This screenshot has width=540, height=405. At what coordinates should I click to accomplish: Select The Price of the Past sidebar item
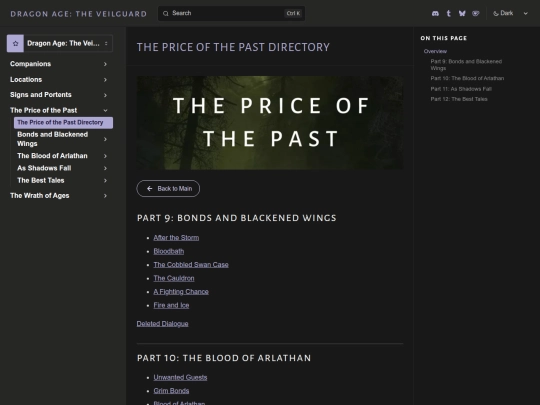pyautogui.click(x=43, y=110)
